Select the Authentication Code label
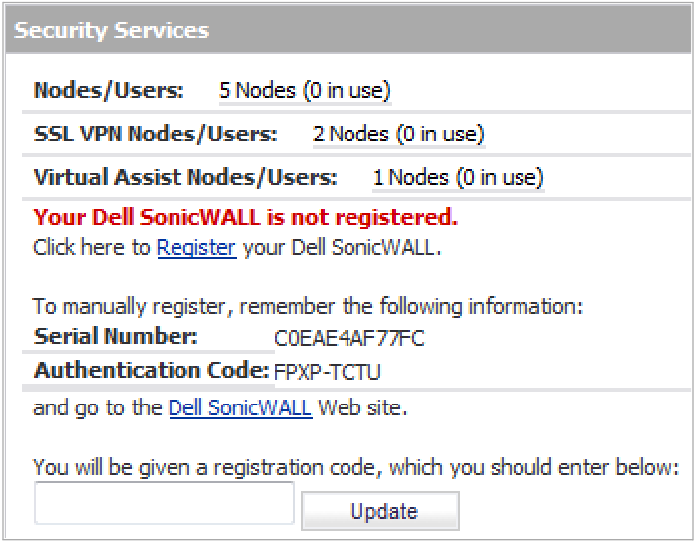Viewport: 695px width, 542px height. coord(152,371)
